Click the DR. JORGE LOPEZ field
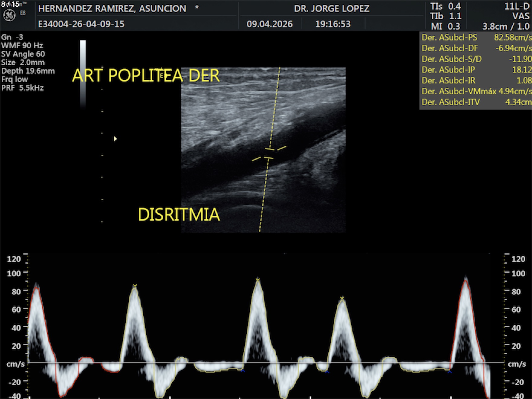Viewport: 532px width, 399px height. 332,8
